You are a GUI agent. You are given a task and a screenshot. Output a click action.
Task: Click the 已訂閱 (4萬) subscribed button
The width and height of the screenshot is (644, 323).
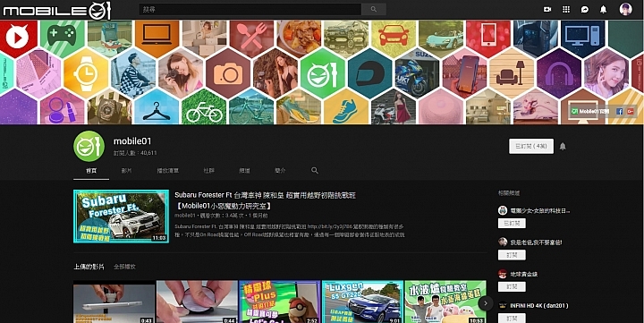531,147
